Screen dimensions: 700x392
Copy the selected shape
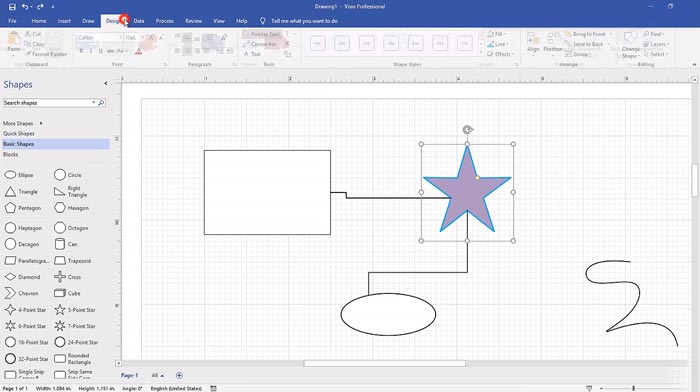[35, 44]
